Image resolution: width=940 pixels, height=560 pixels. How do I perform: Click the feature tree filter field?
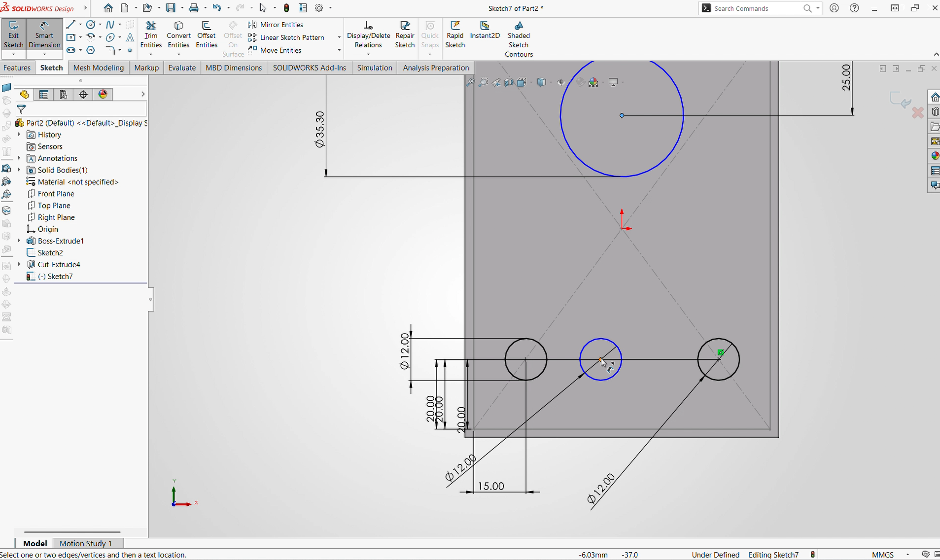[81, 109]
